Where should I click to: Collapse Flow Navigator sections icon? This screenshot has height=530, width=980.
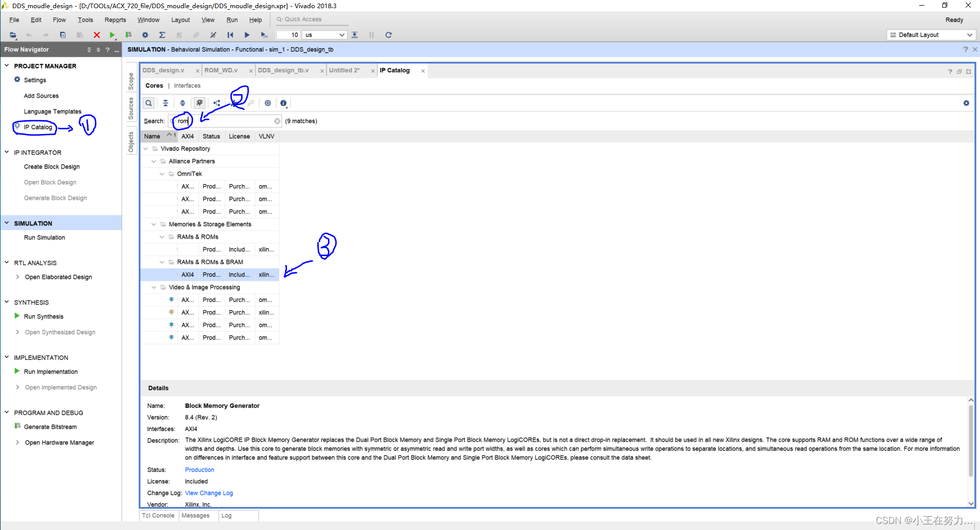[89, 50]
